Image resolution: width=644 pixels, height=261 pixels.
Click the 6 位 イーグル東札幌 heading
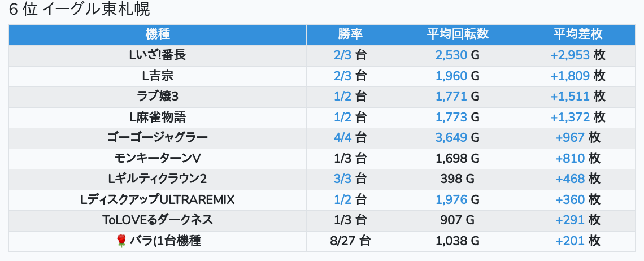pyautogui.click(x=79, y=10)
